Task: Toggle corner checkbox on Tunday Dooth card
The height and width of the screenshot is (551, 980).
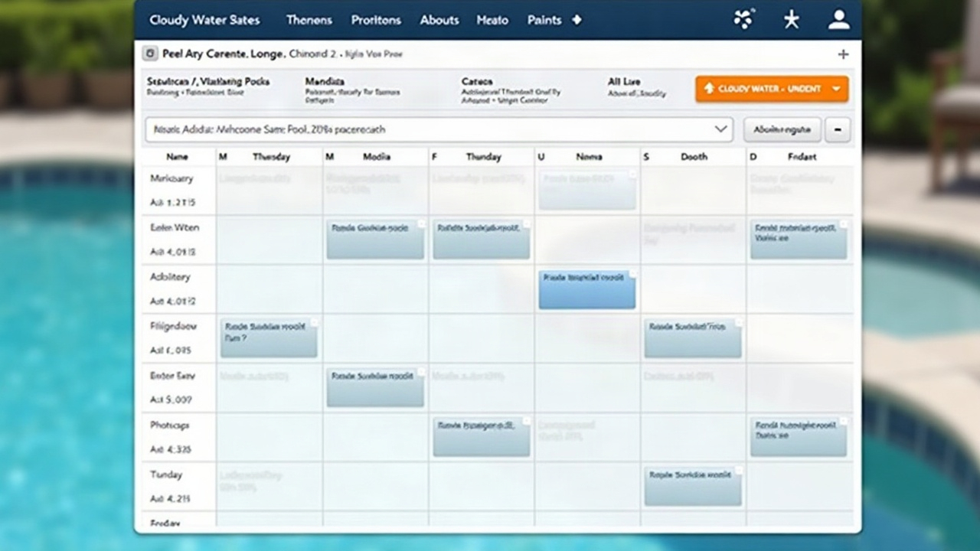Action: [737, 471]
